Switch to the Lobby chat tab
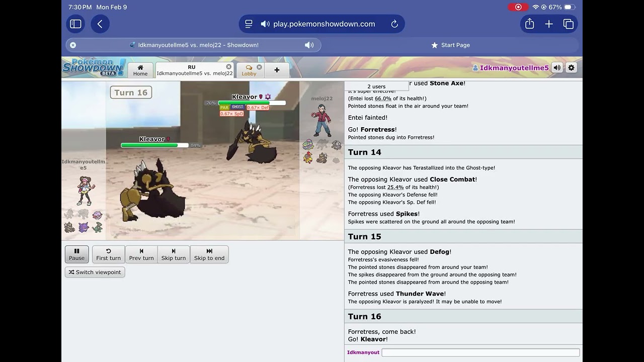Image resolution: width=644 pixels, height=362 pixels. tap(249, 70)
